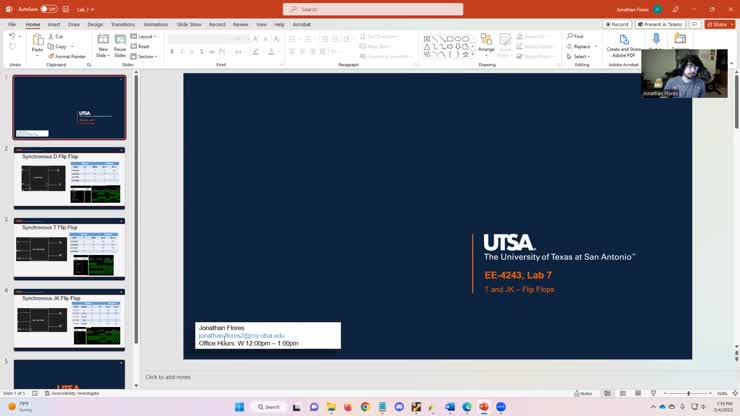This screenshot has height=416, width=740.
Task: Select the Synchronous T Flip Flop slide thumbnail
Action: coord(69,250)
